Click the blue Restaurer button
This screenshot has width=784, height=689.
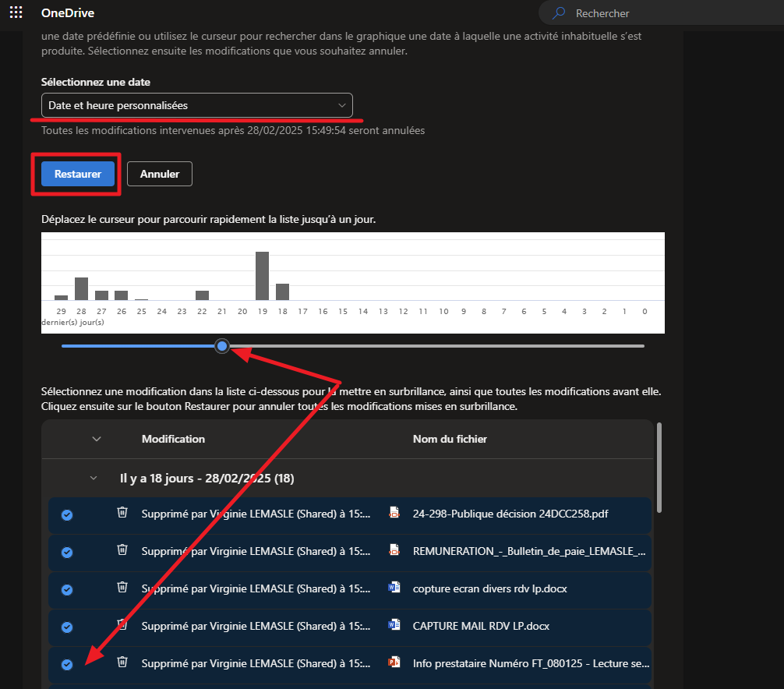click(x=78, y=174)
